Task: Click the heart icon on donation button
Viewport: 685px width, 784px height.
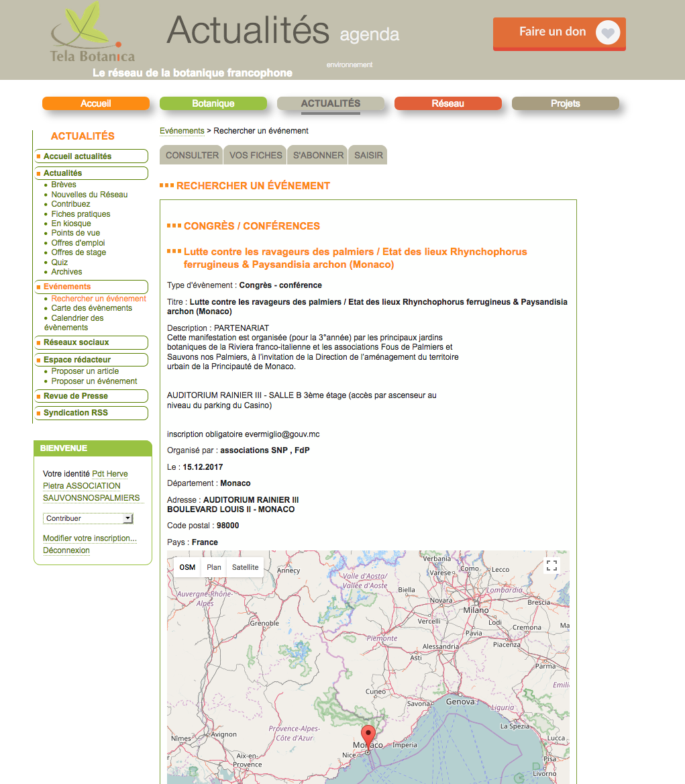Action: pos(608,32)
